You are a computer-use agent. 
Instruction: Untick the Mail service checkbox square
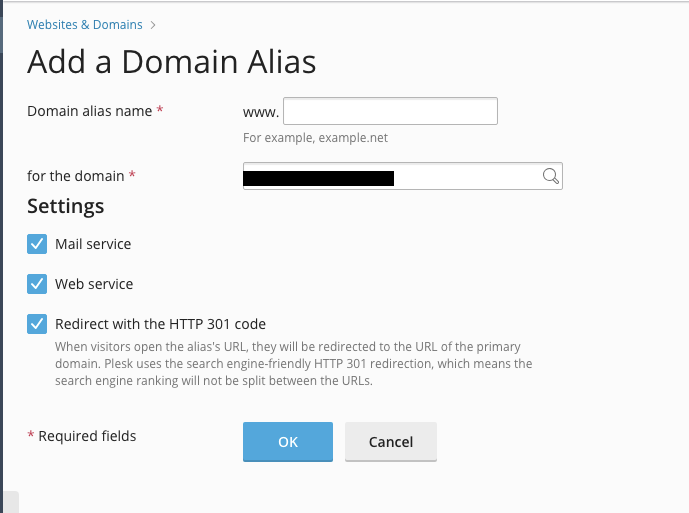coord(37,244)
